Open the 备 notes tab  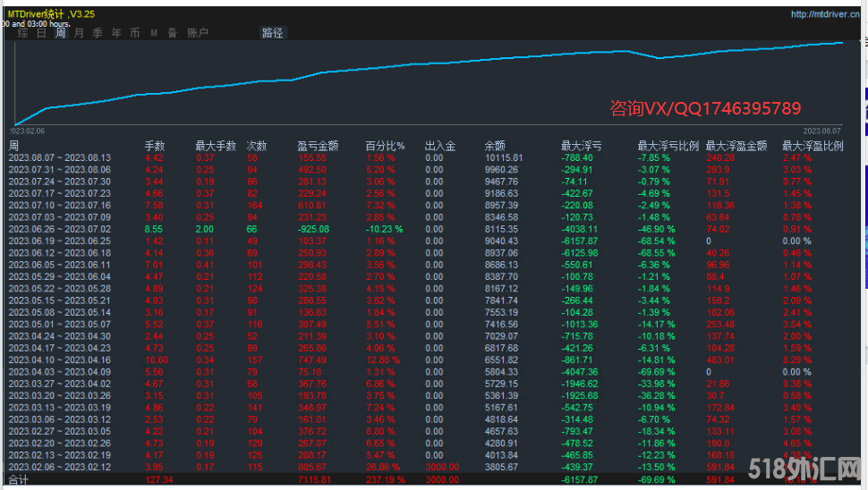173,33
